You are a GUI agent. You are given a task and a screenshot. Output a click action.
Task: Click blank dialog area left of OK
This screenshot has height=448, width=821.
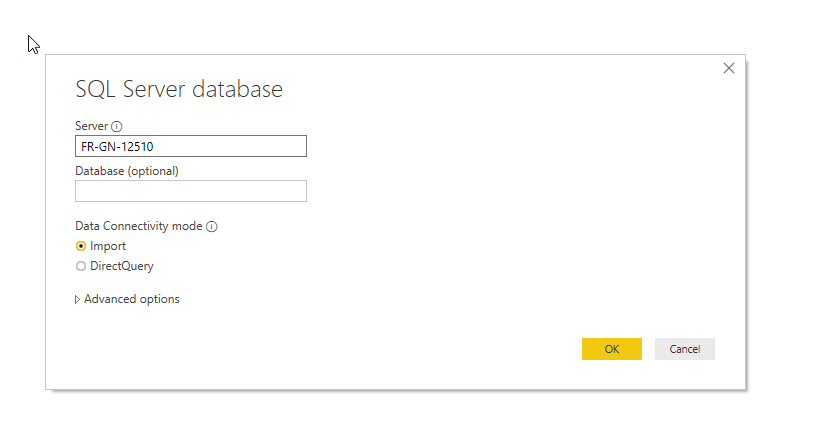click(400, 349)
